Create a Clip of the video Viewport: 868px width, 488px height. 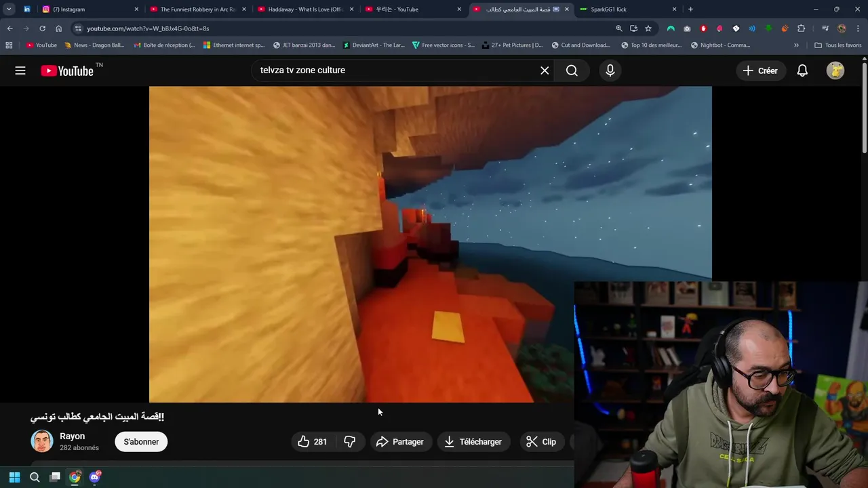[541, 442]
